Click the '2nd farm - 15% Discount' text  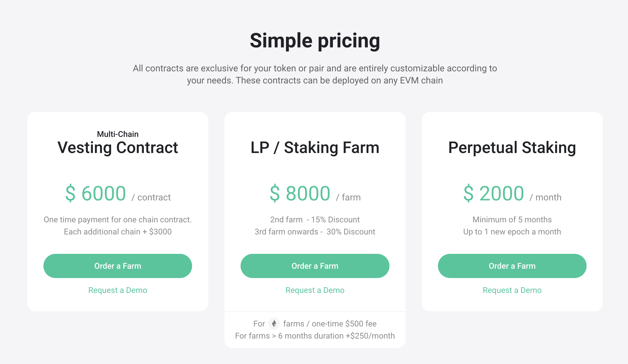point(315,220)
